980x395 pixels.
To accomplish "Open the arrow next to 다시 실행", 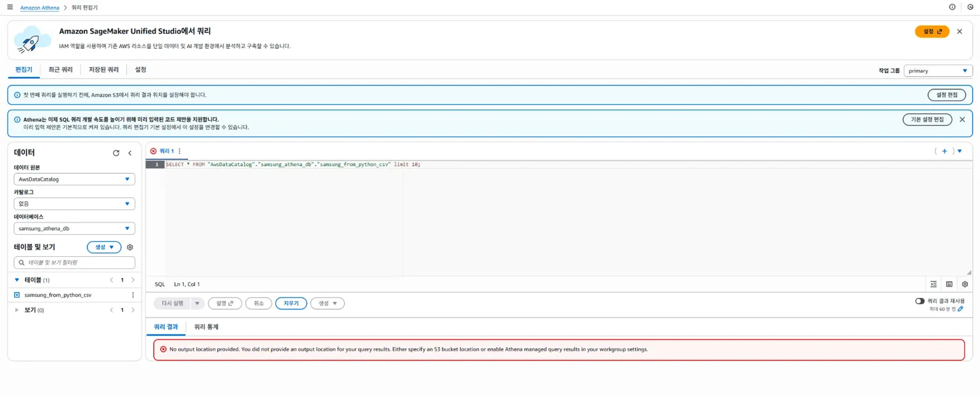I will point(198,303).
